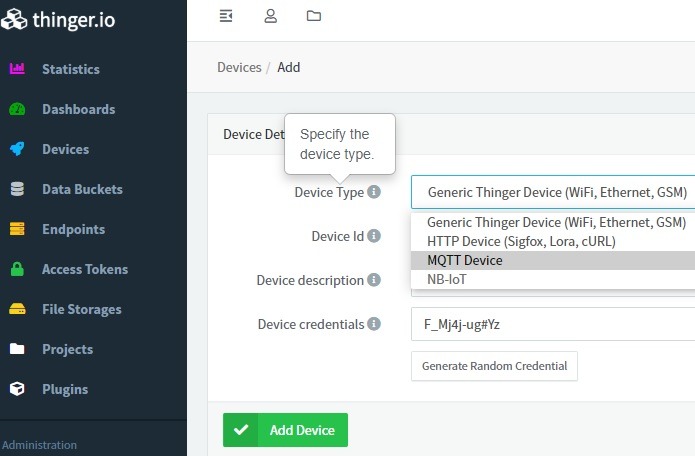Click the File Storages drive icon
Screen dimensions: 695x456
click(17, 309)
